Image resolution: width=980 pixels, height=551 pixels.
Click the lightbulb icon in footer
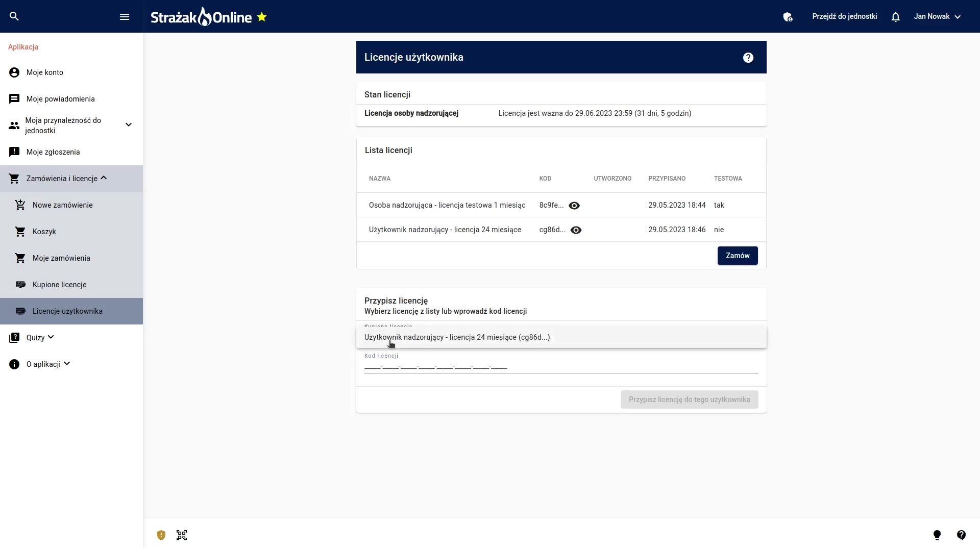[x=937, y=535]
